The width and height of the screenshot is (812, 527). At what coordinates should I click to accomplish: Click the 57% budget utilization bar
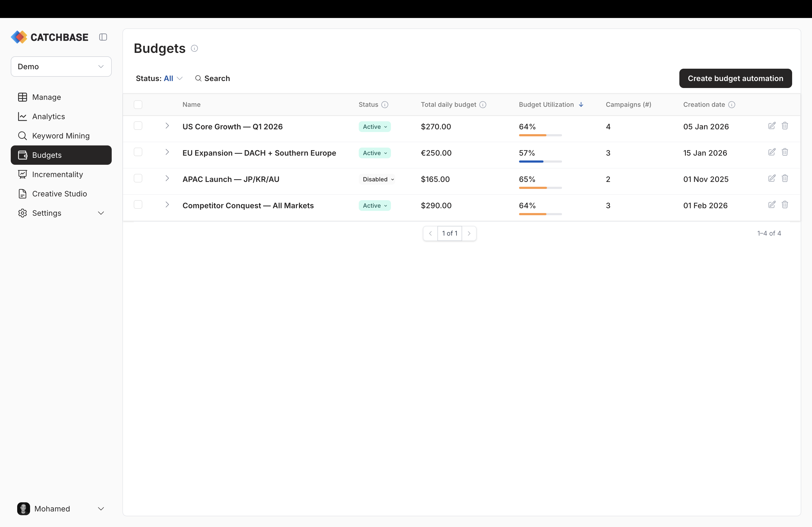[x=540, y=162]
